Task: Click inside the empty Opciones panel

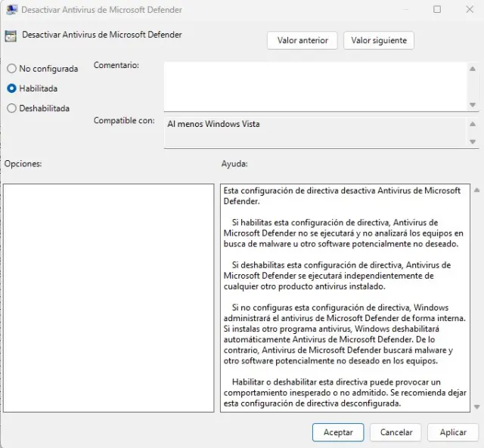Action: tap(108, 298)
